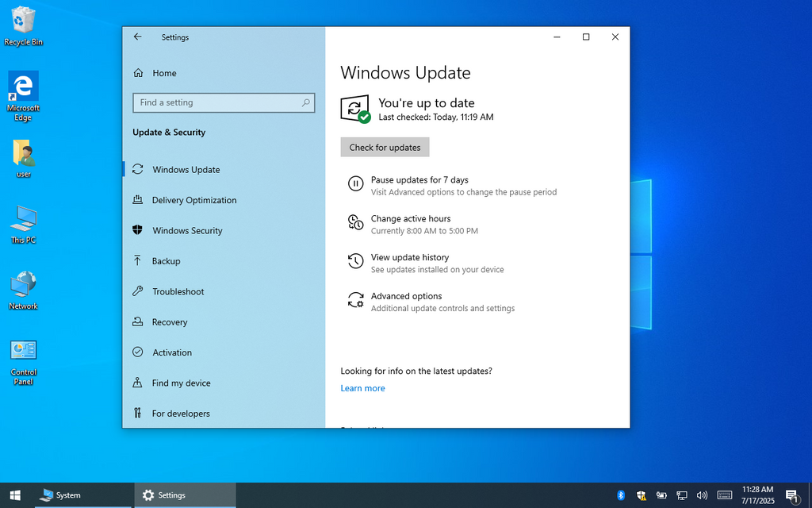The height and width of the screenshot is (508, 812).
Task: Select Delivery Optimization in sidebar
Action: pyautogui.click(x=194, y=201)
